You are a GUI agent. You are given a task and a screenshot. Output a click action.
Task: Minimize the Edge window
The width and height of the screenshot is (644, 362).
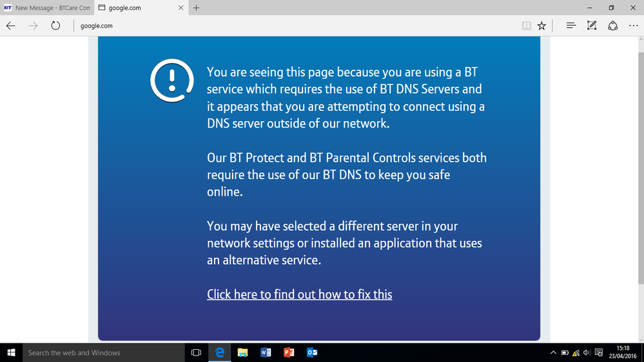point(589,8)
